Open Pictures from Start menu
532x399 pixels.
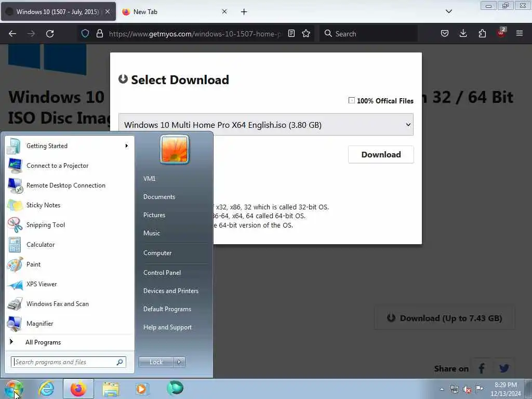[174, 215]
